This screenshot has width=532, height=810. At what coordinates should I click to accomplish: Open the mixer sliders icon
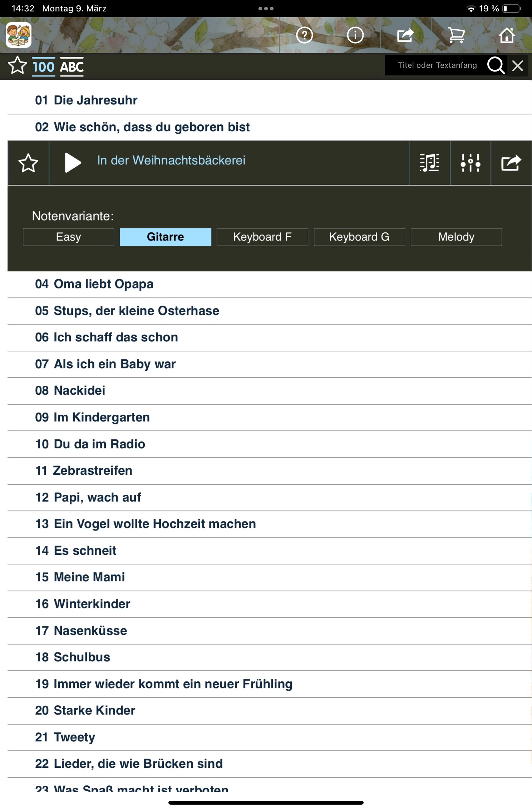pyautogui.click(x=470, y=163)
